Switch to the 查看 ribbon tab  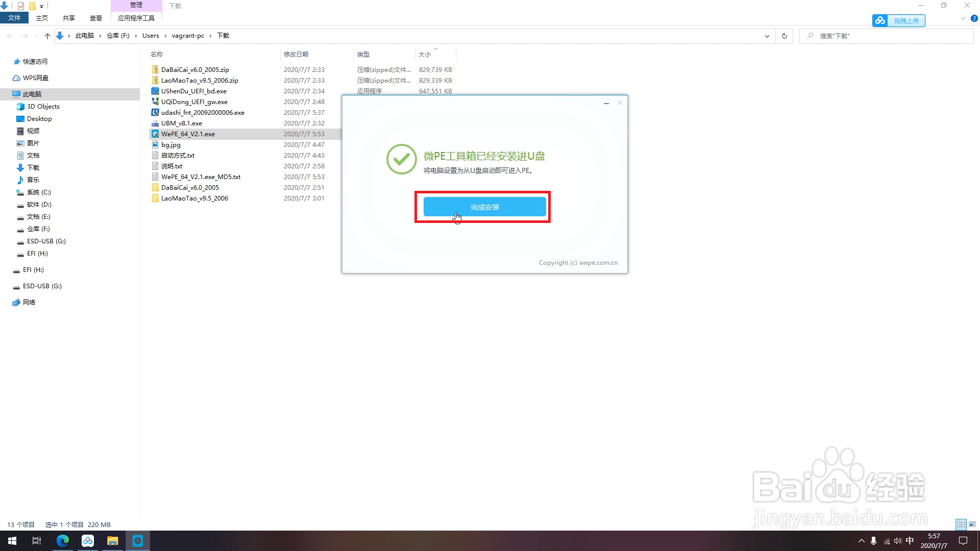[95, 18]
